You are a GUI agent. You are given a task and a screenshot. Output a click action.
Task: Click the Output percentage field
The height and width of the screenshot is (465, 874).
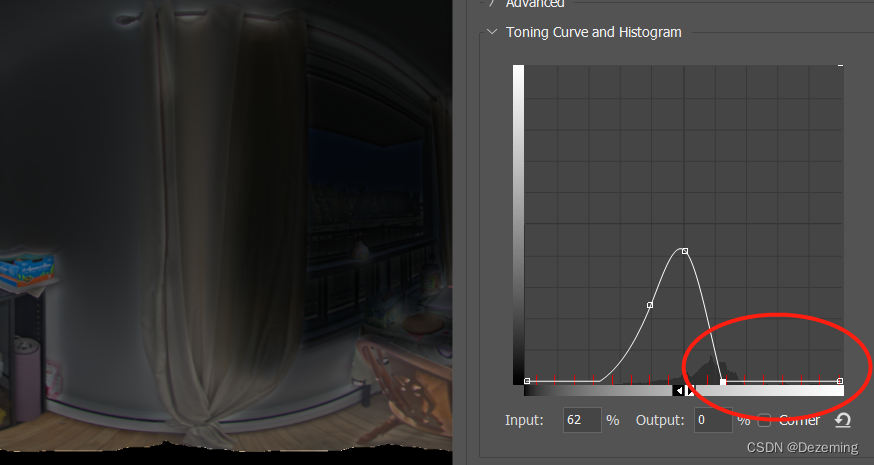(713, 420)
